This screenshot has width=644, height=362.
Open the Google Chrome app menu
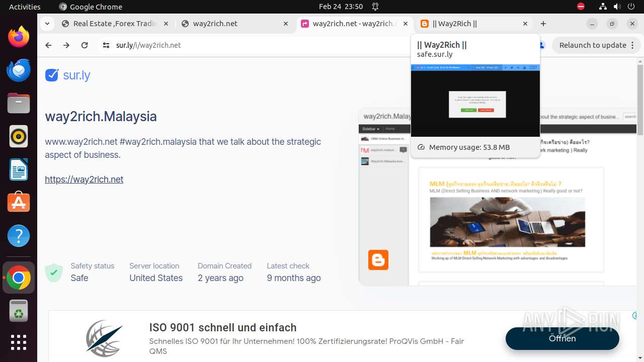(x=91, y=7)
